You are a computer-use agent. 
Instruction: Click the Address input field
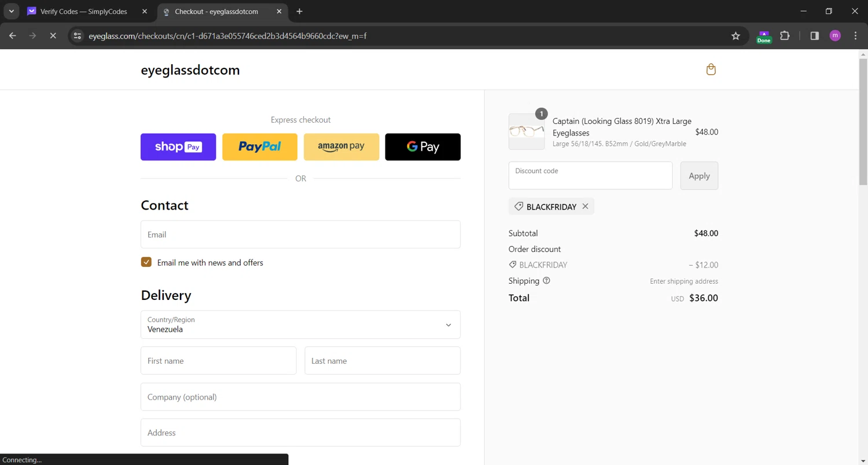[x=300, y=433]
